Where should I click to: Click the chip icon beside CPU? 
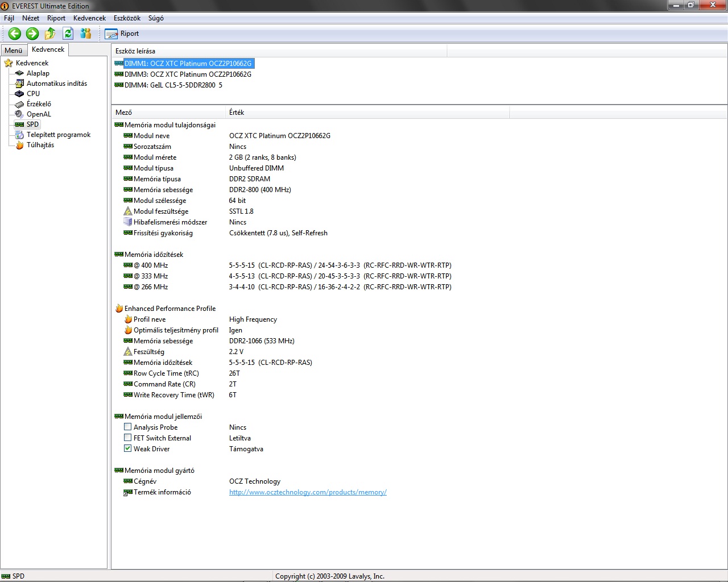19,94
